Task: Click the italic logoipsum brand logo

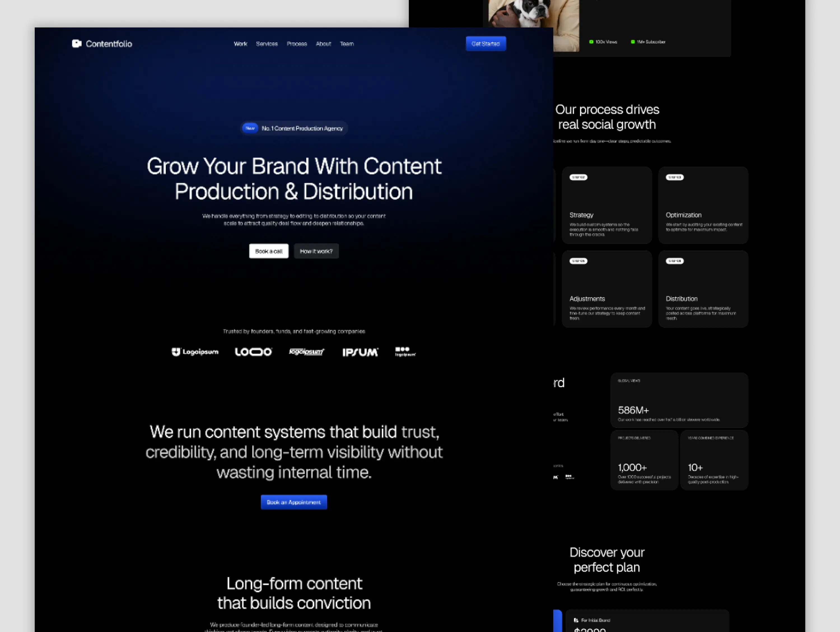Action: (x=306, y=352)
